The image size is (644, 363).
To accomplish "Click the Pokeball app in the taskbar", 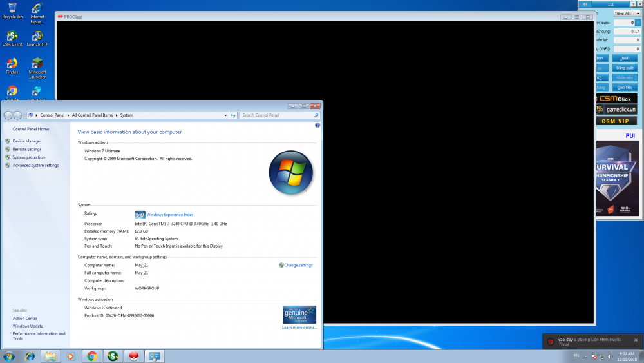I will point(134,356).
